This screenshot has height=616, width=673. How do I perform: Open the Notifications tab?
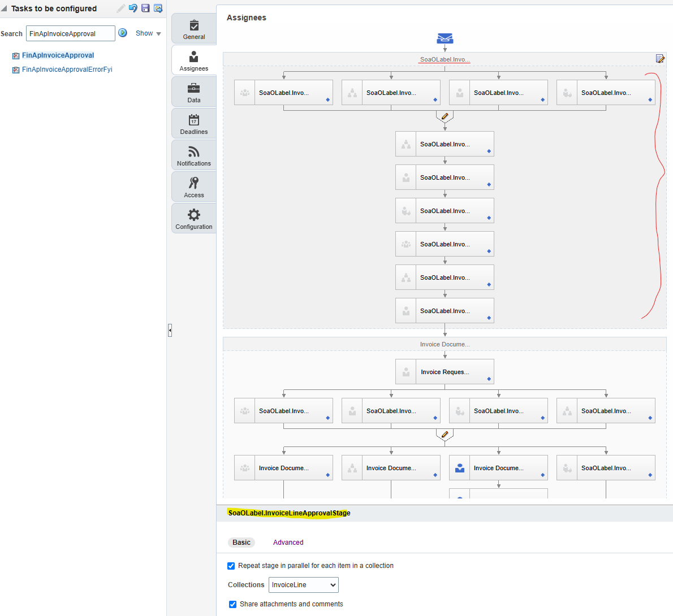[194, 155]
